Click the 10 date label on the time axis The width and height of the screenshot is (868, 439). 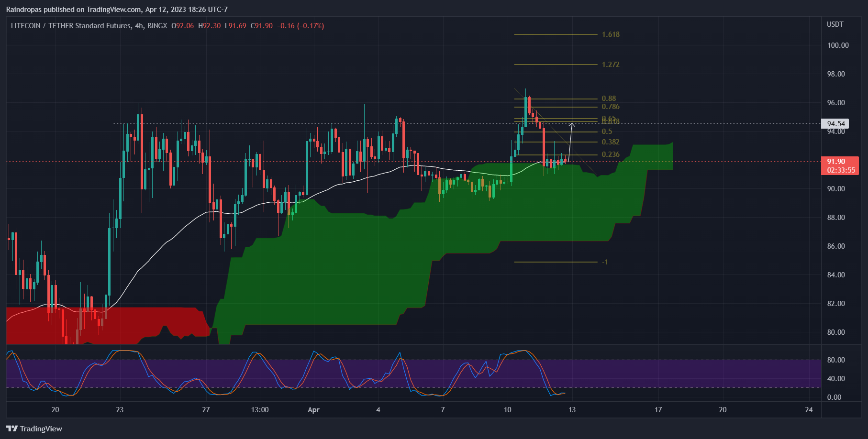click(507, 410)
